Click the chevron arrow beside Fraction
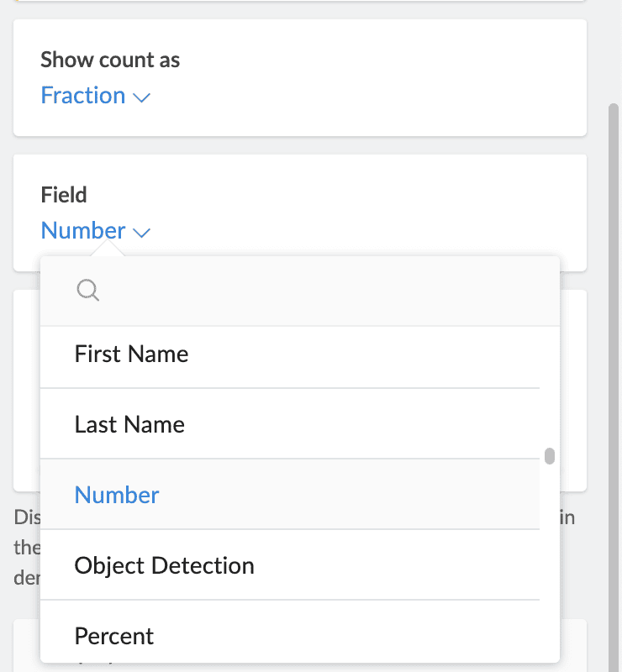This screenshot has height=672, width=622. (142, 97)
